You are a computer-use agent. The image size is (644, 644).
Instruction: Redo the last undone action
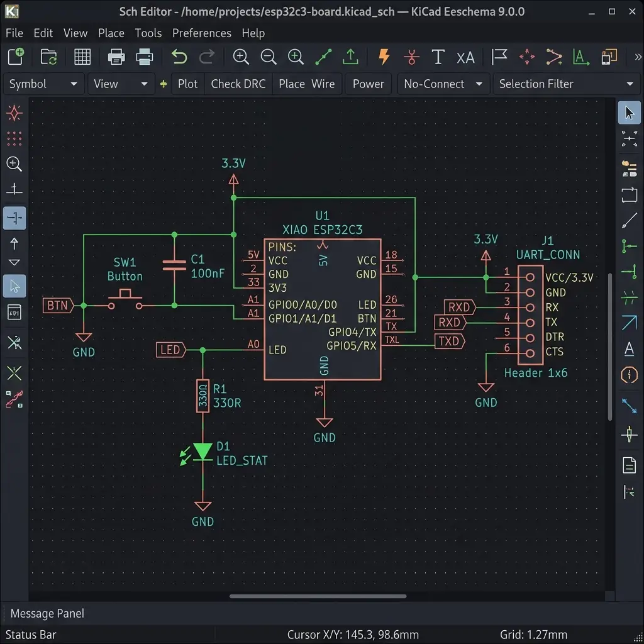click(206, 57)
